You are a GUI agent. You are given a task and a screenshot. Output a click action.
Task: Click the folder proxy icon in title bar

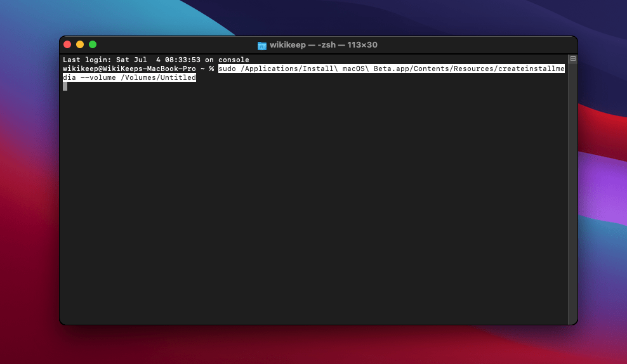(262, 45)
